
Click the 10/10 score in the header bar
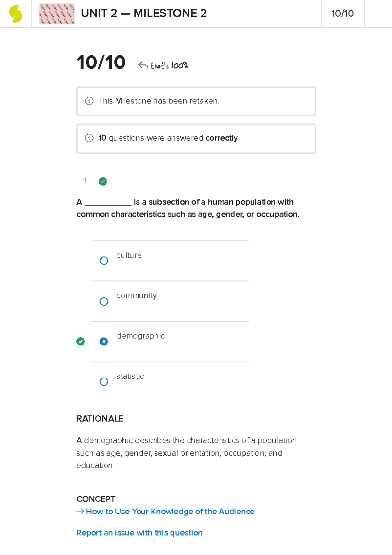pyautogui.click(x=342, y=13)
